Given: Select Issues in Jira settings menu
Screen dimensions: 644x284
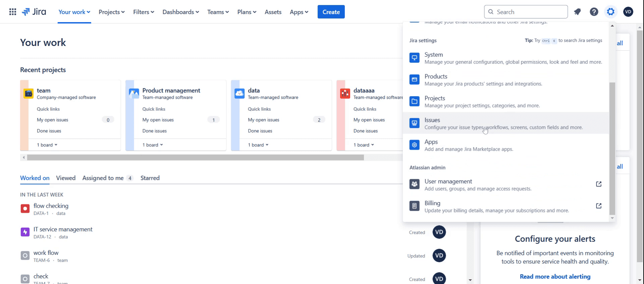Looking at the screenshot, I should click(506, 123).
